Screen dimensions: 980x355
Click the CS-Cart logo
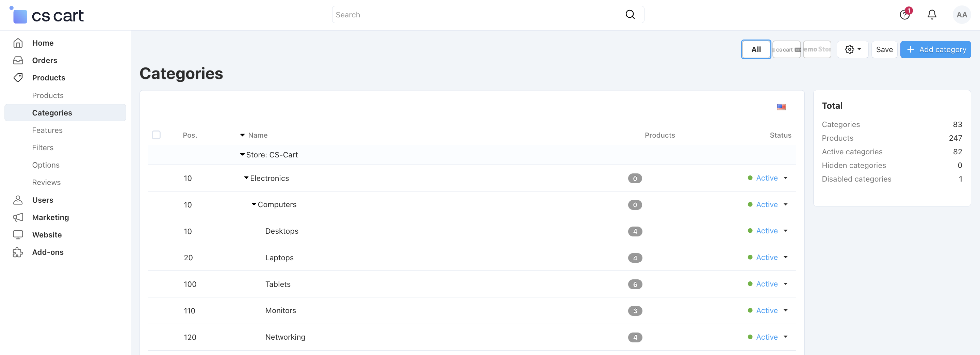[46, 15]
